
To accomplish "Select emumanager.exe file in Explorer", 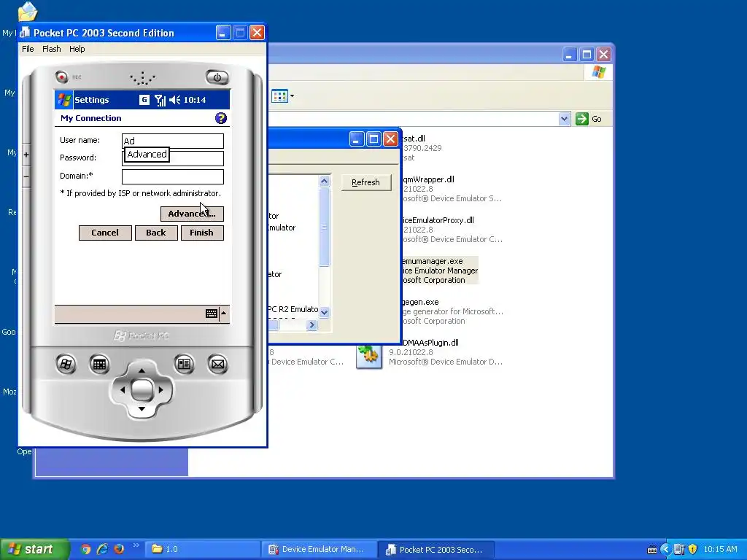I will (x=438, y=271).
